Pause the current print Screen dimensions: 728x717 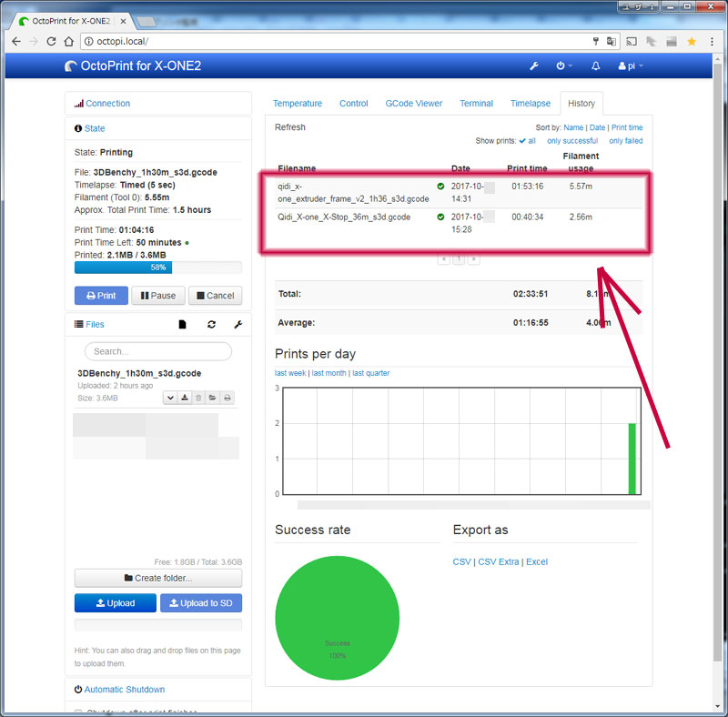tap(158, 296)
